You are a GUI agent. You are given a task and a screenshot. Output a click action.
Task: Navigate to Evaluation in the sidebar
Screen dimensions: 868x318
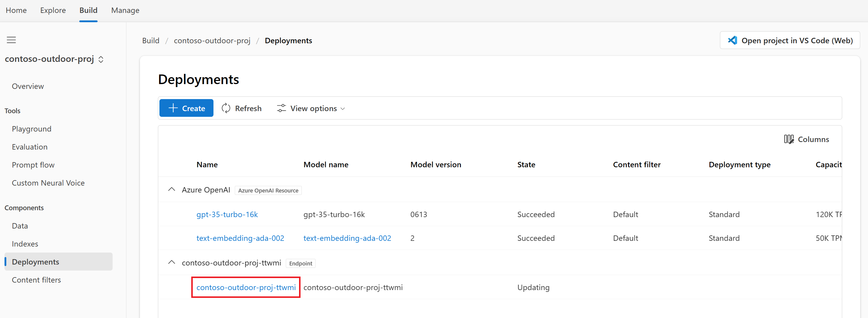coord(30,147)
